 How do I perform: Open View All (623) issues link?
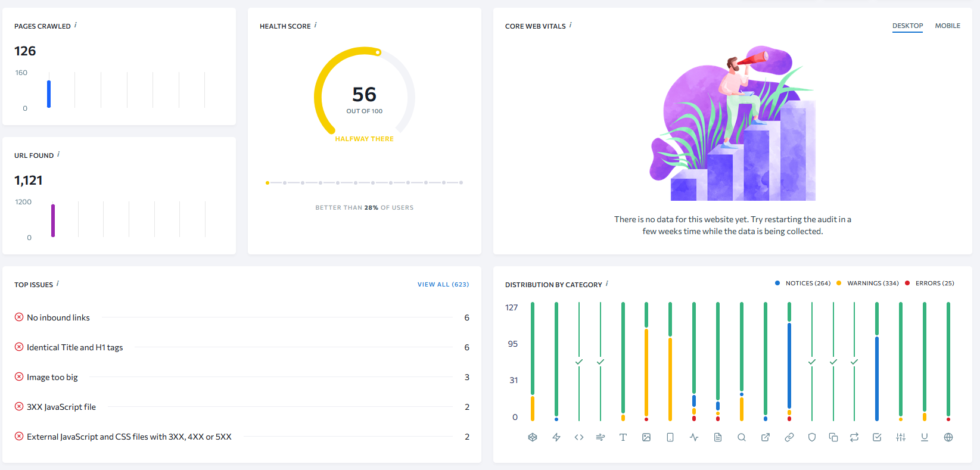pyautogui.click(x=443, y=285)
